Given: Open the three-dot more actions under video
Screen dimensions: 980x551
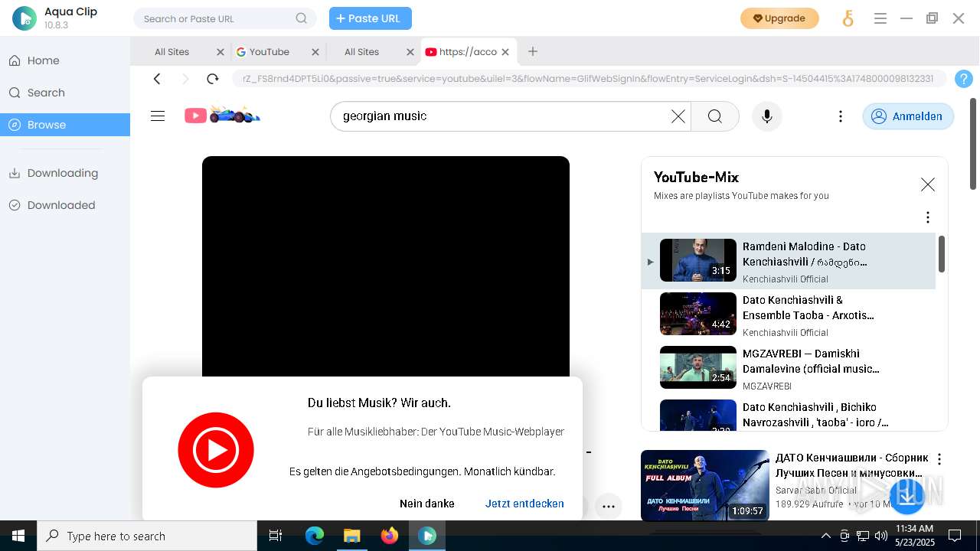Looking at the screenshot, I should point(609,506).
